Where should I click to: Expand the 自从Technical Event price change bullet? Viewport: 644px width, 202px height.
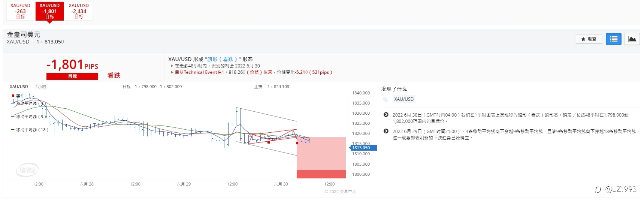[252, 72]
